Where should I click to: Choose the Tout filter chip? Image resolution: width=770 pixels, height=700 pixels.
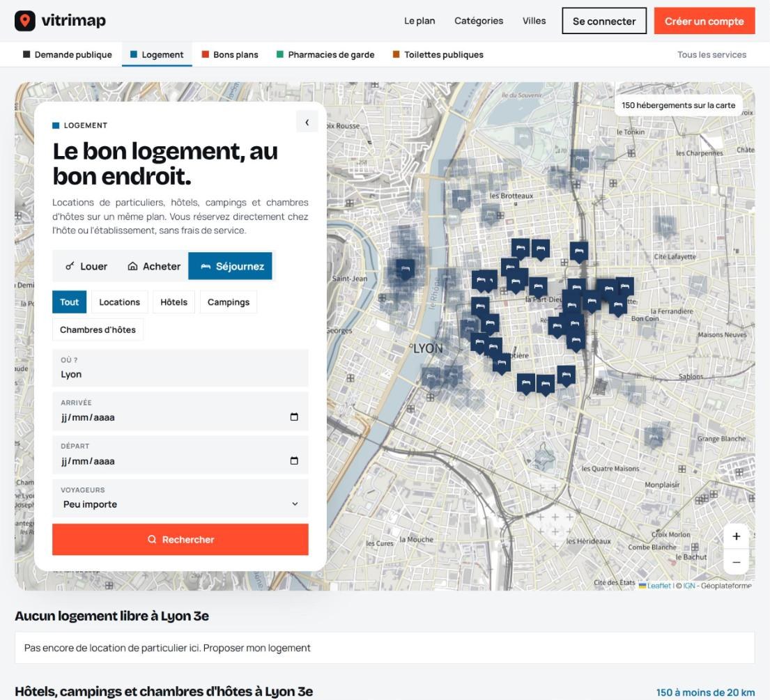click(69, 302)
